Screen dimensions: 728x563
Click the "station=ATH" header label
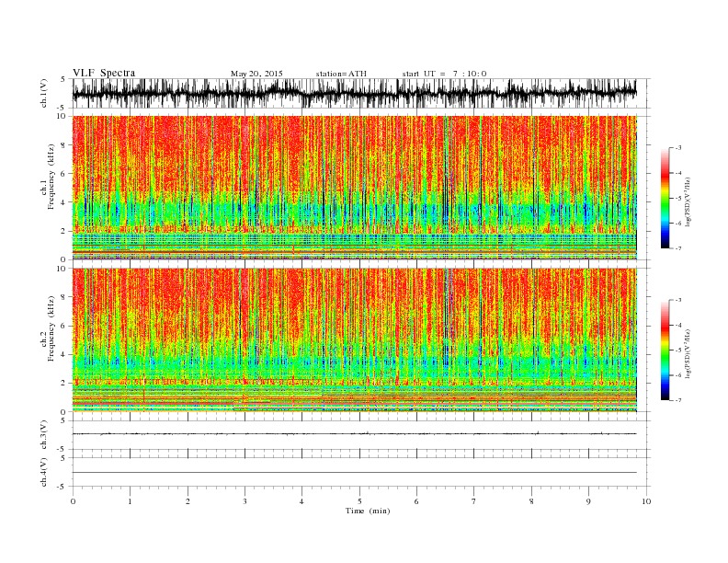(x=341, y=74)
